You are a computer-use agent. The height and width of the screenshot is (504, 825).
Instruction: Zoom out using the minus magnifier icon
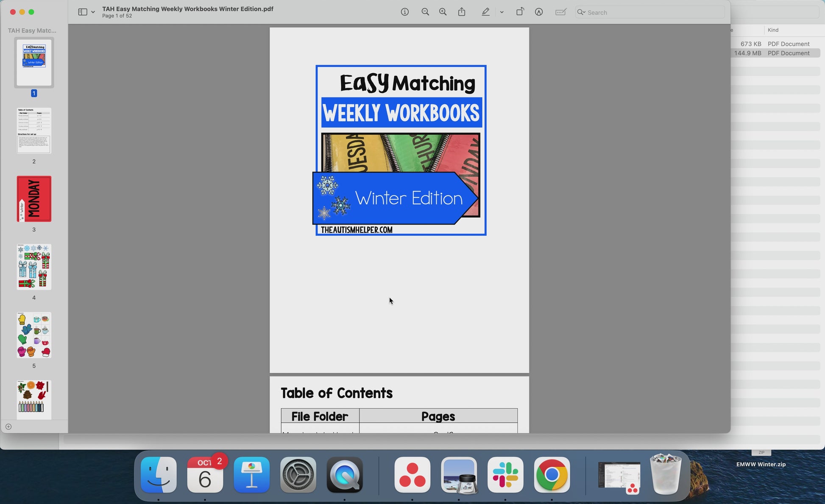click(425, 12)
